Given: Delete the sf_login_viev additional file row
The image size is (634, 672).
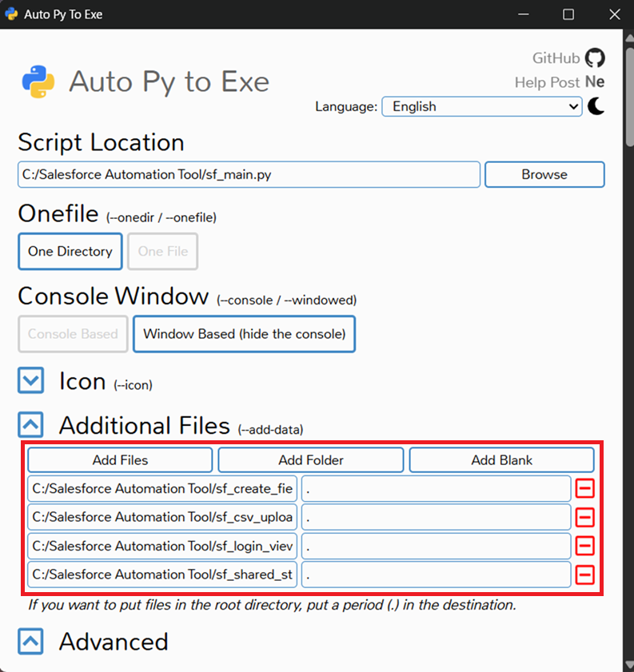Looking at the screenshot, I should point(584,546).
